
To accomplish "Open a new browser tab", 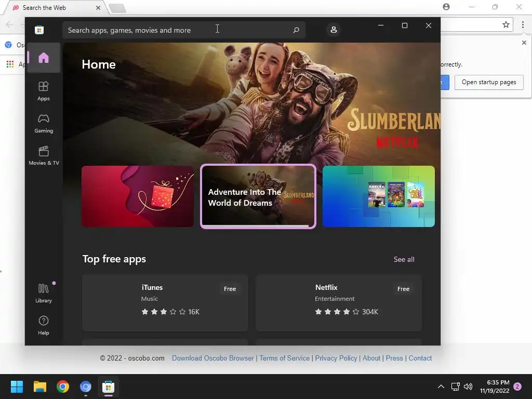I will click(x=117, y=8).
